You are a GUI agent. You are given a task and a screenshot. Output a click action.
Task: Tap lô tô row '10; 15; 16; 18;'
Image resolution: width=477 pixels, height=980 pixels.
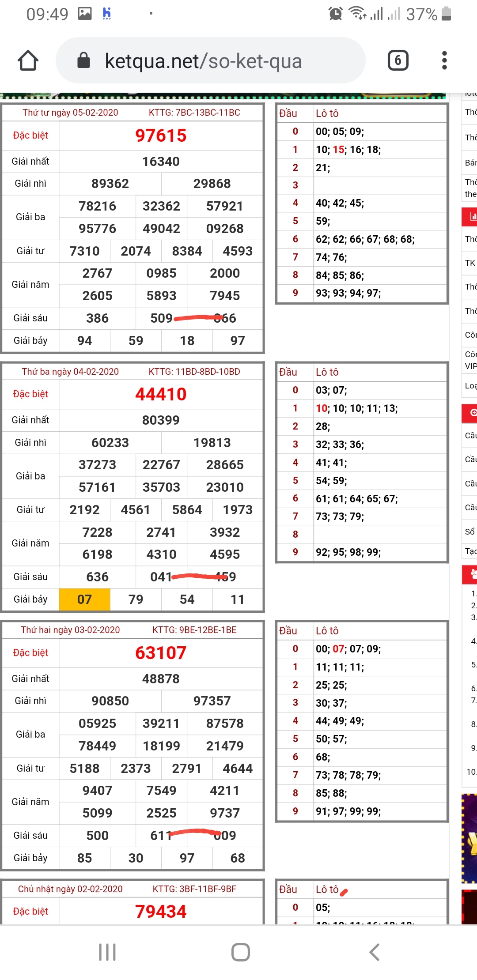pyautogui.click(x=348, y=150)
